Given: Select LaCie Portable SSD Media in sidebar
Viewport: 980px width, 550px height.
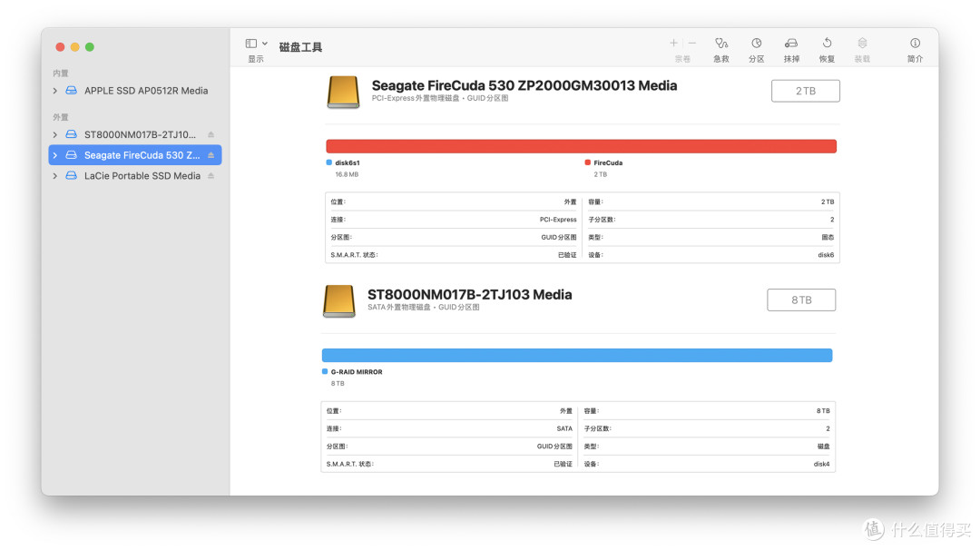Looking at the screenshot, I should 142,176.
